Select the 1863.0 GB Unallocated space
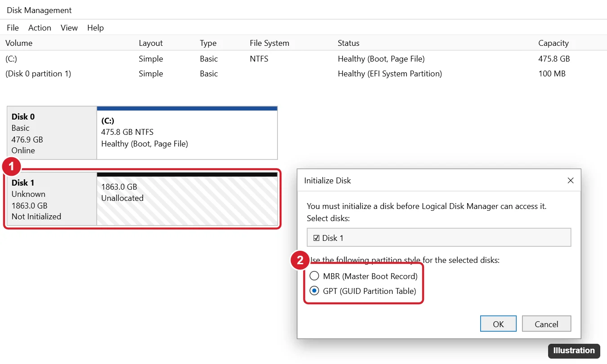This screenshot has width=607, height=364. click(x=187, y=199)
